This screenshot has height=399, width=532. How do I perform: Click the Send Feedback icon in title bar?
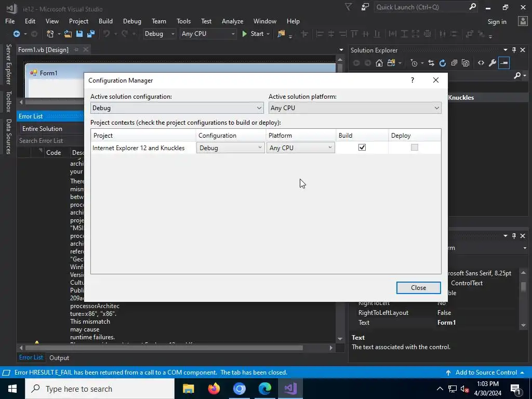click(x=365, y=7)
